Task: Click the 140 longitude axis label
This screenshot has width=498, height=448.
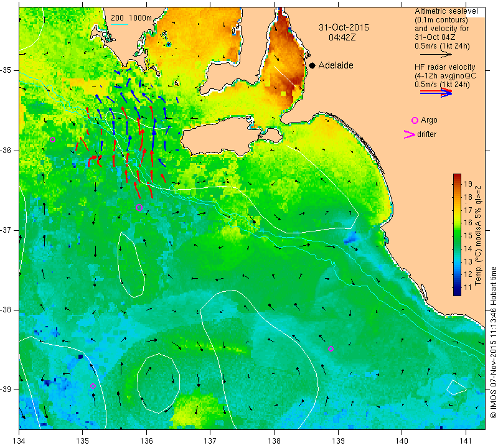Action: click(x=402, y=441)
